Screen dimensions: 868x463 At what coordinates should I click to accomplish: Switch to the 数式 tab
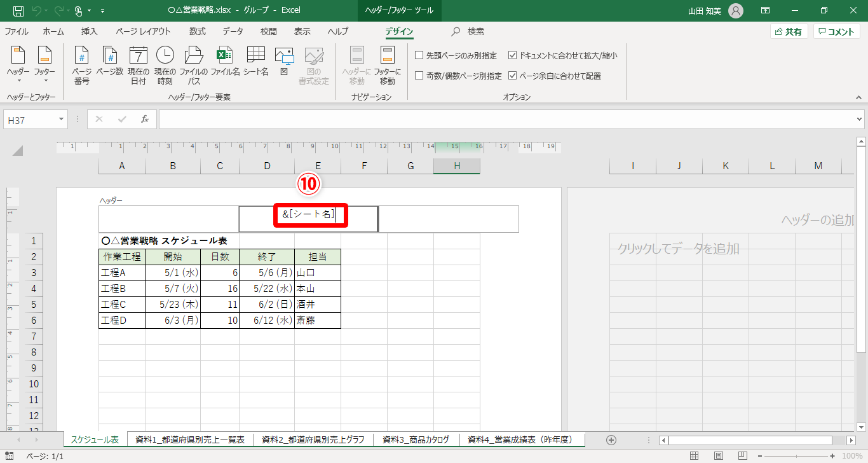198,31
